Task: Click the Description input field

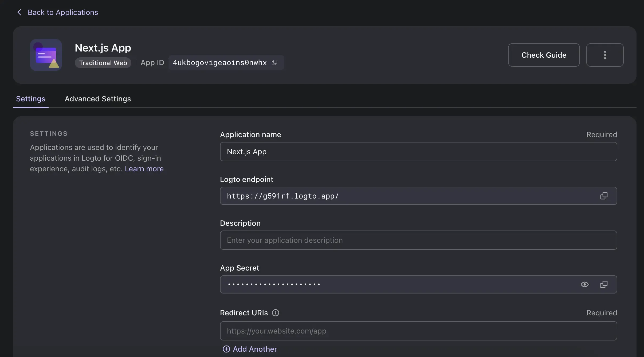Action: click(418, 240)
